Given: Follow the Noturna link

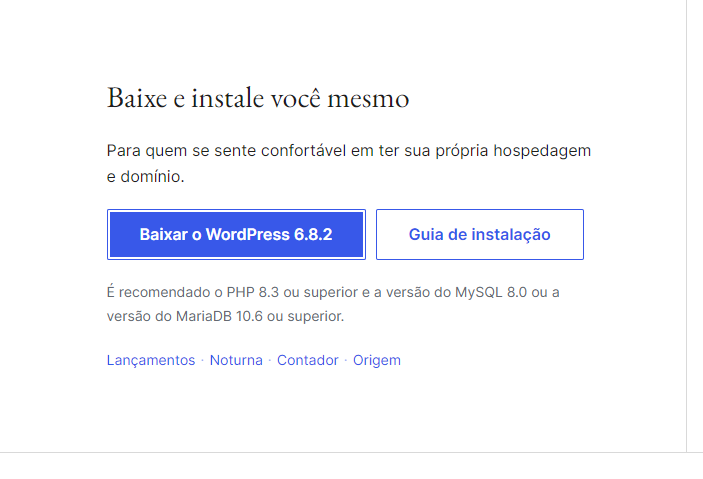Looking at the screenshot, I should tap(236, 360).
